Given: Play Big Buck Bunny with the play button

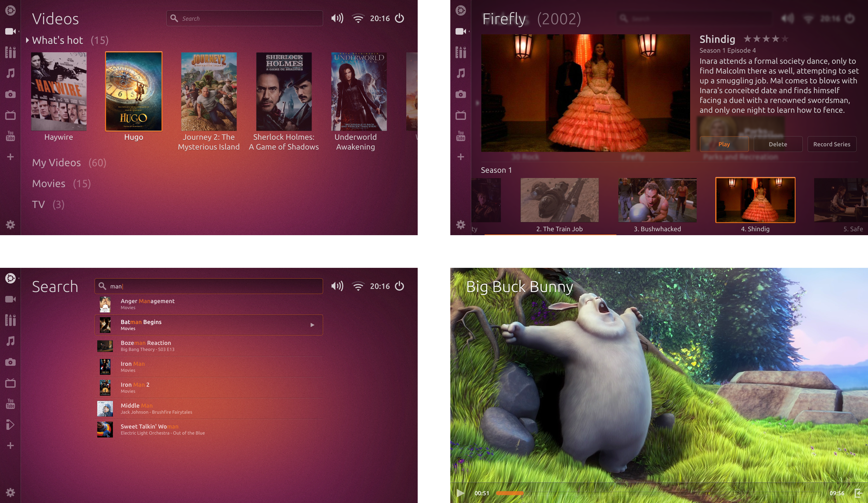Looking at the screenshot, I should (460, 493).
